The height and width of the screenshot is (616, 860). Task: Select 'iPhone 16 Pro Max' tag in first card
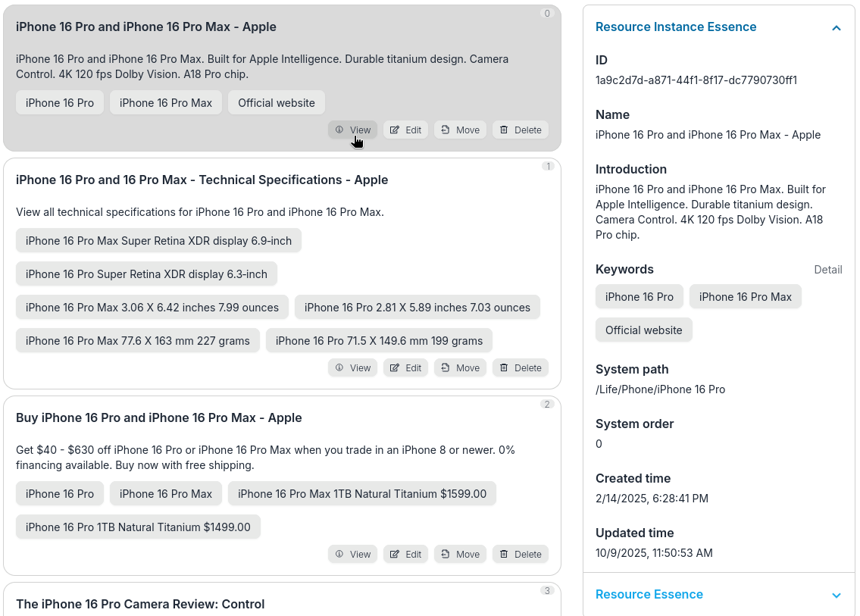pyautogui.click(x=166, y=103)
